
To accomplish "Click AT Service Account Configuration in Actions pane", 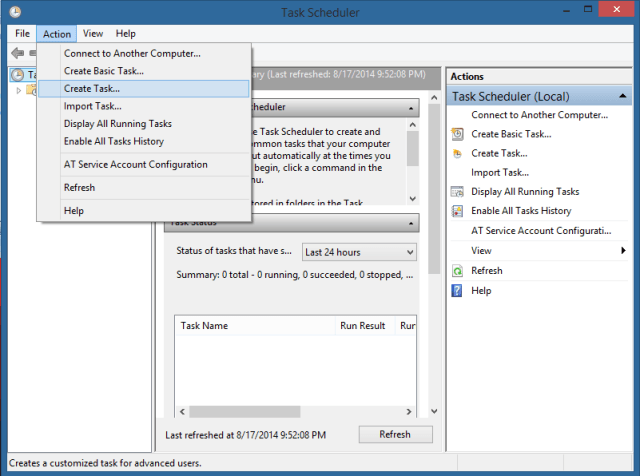I will pyautogui.click(x=541, y=231).
